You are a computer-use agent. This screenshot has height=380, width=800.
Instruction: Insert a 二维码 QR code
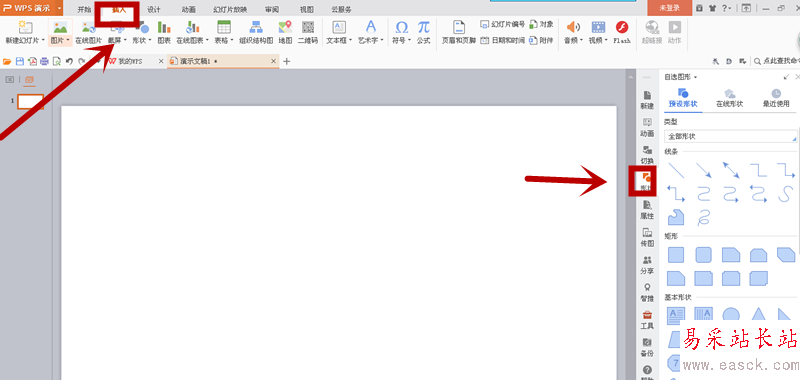click(x=308, y=28)
